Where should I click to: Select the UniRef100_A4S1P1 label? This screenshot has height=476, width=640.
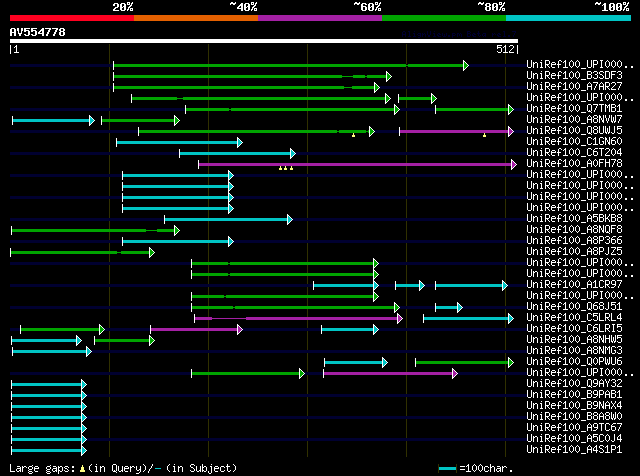574,450
